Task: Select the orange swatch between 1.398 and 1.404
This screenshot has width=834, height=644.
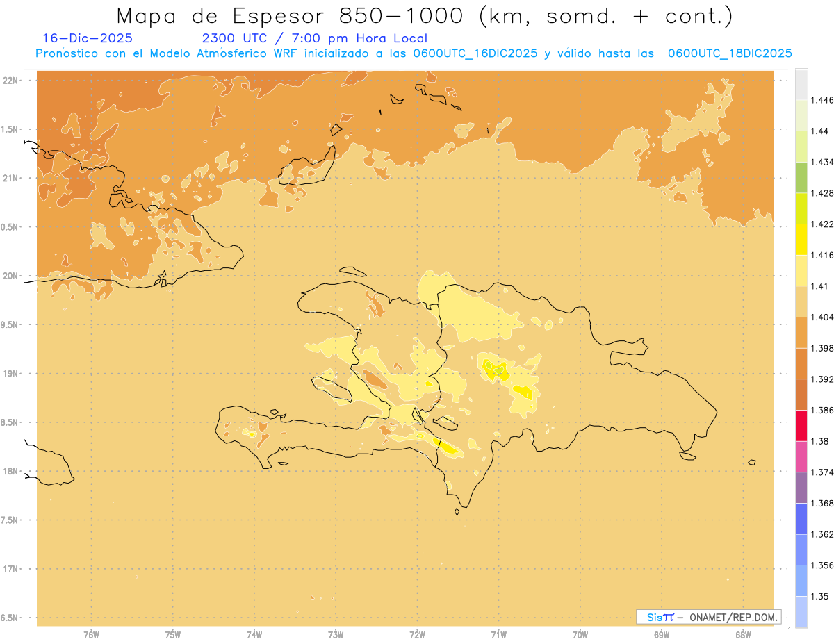Action: (x=801, y=333)
